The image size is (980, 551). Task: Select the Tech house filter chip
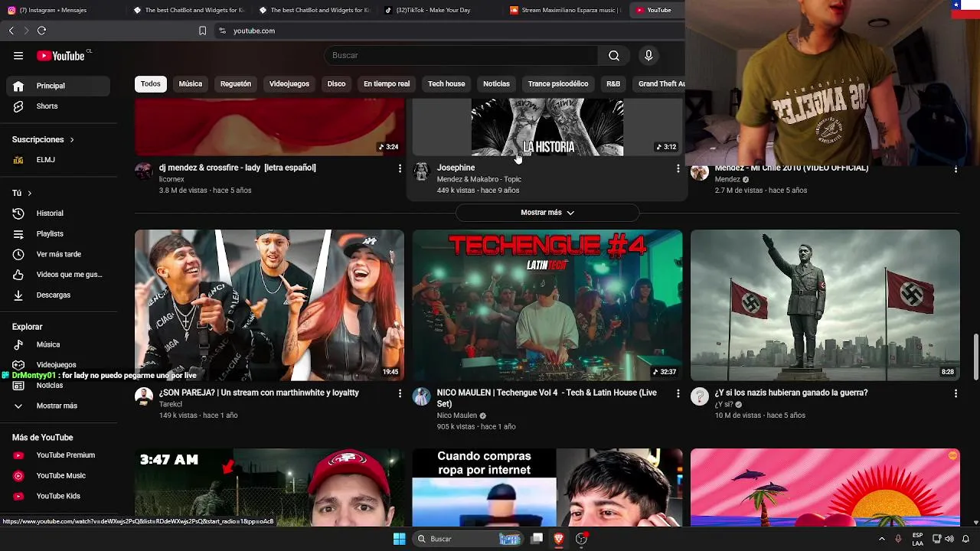pyautogui.click(x=446, y=83)
